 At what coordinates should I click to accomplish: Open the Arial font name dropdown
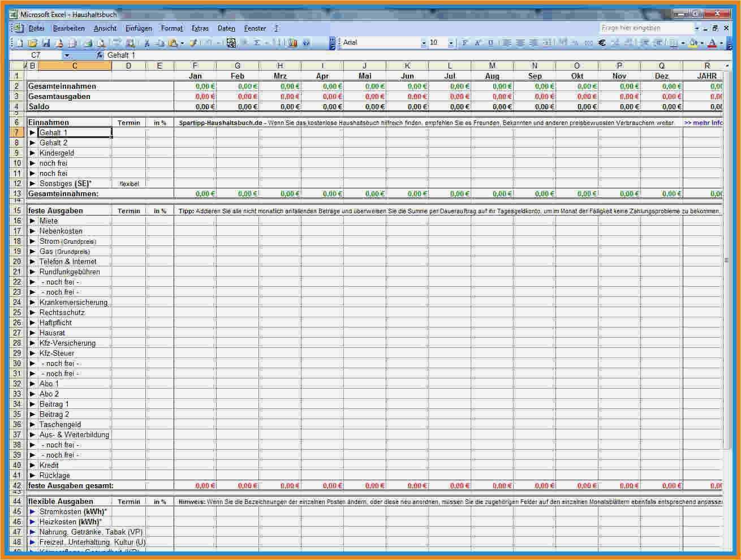[424, 43]
